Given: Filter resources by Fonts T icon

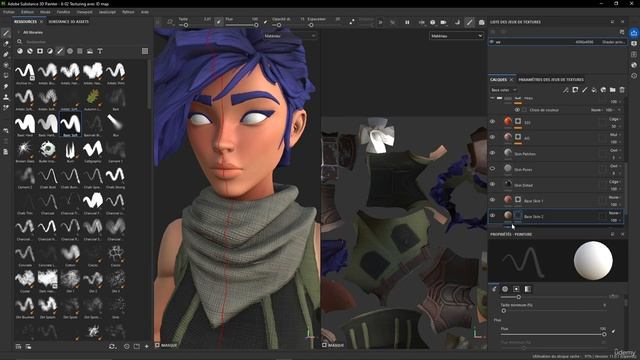Looking at the screenshot, I should 100,51.
